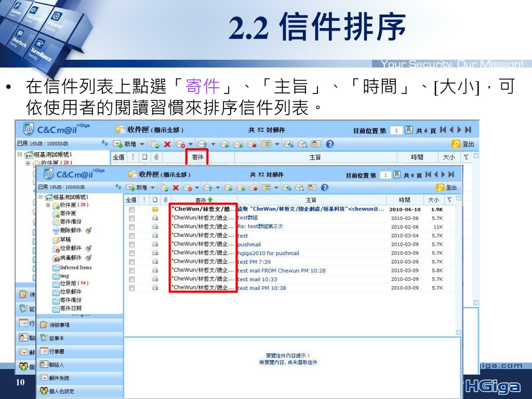Click attachment paperclip column header in front window
The height and width of the screenshot is (399, 532).
click(x=165, y=200)
